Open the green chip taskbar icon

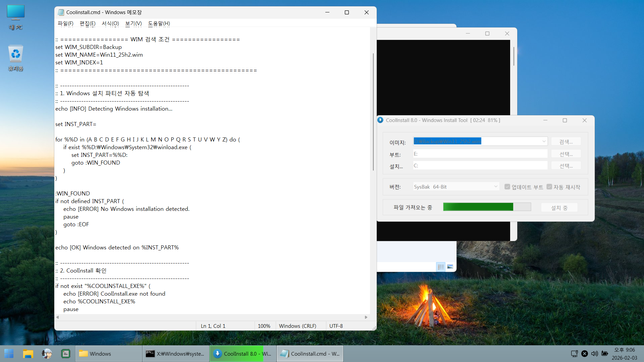pyautogui.click(x=66, y=354)
